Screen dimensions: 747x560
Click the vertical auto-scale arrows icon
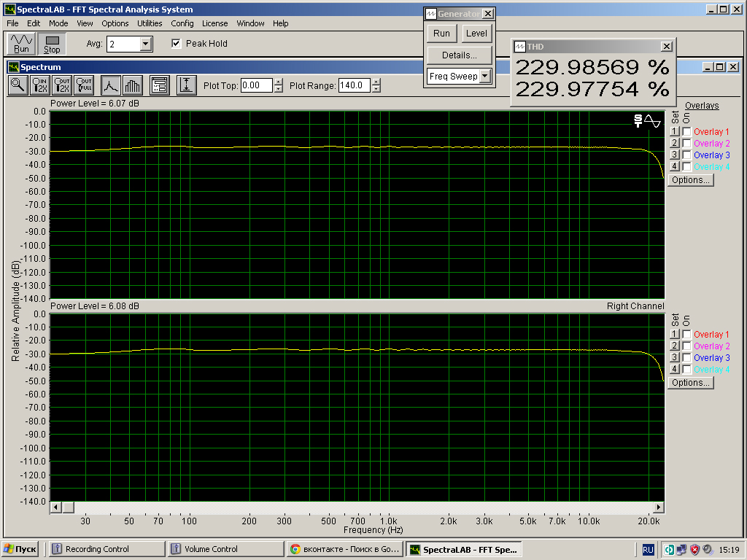coord(187,85)
